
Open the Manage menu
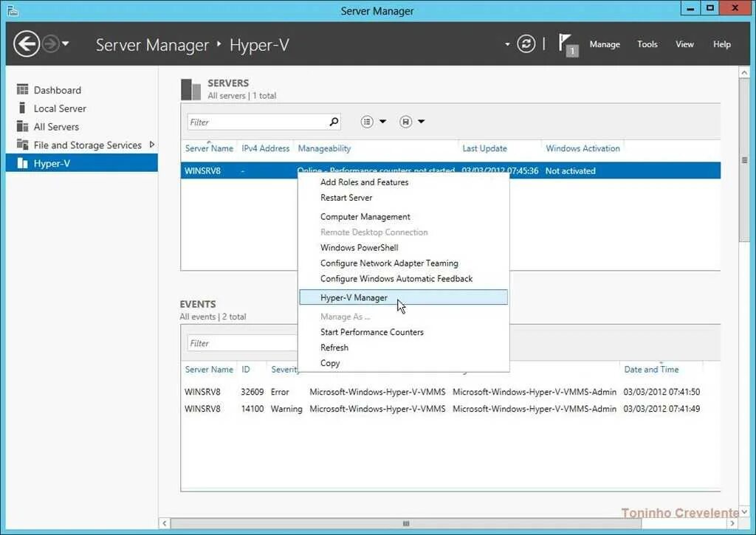tap(605, 44)
